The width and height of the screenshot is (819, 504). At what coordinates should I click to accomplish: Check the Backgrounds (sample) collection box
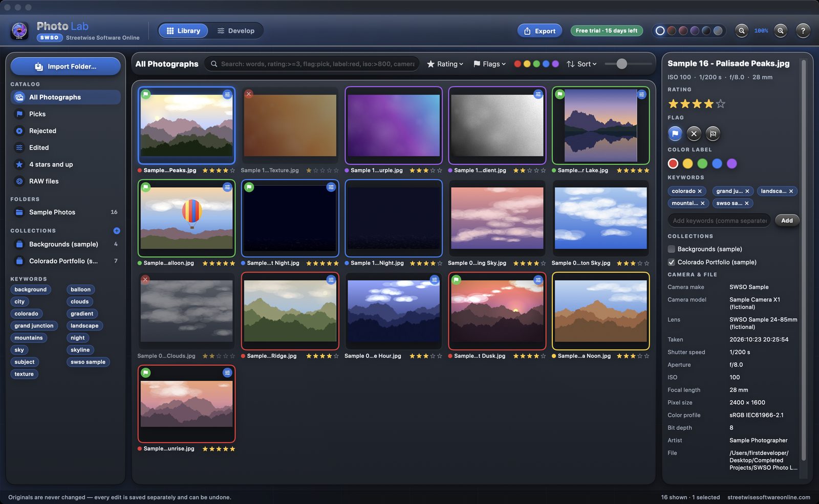671,249
